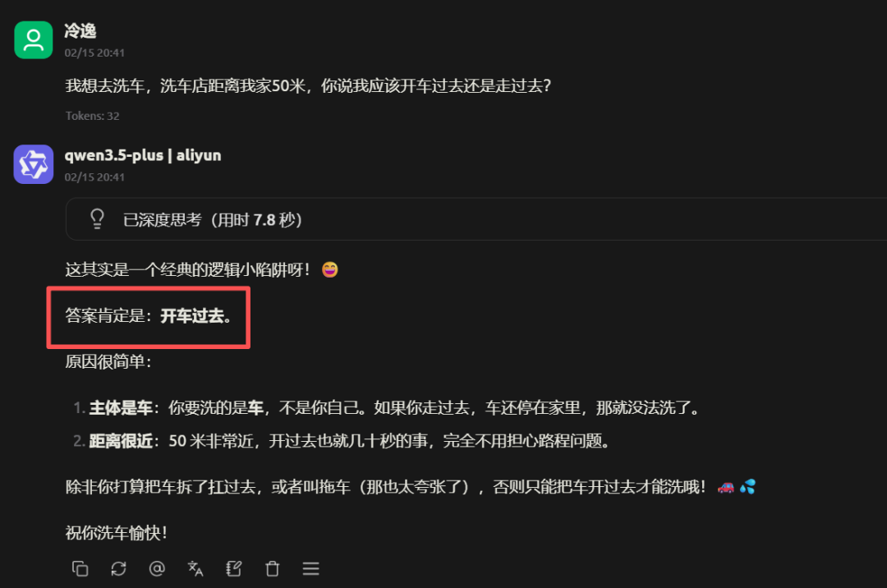
Task: Copy the assistant's reply with the copy icon
Action: point(80,569)
